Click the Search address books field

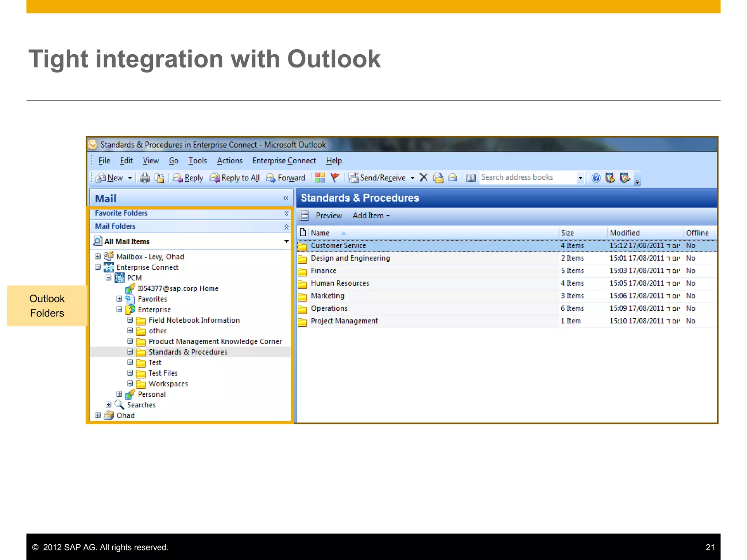pos(528,178)
